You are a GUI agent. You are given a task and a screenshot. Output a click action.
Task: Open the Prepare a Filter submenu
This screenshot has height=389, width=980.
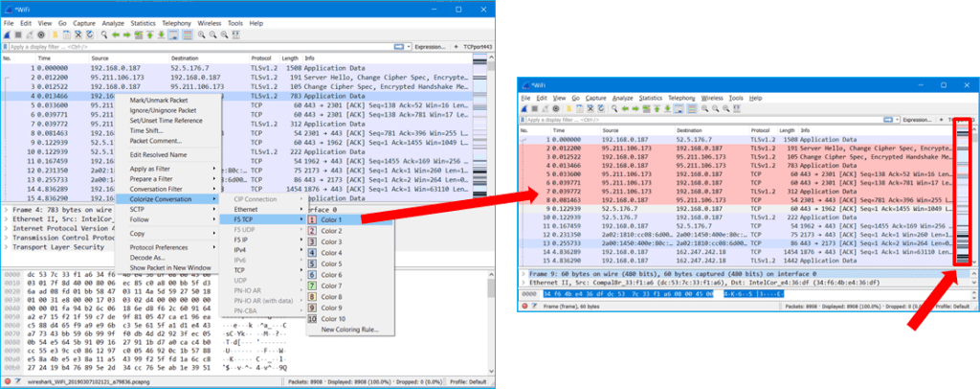(x=167, y=179)
